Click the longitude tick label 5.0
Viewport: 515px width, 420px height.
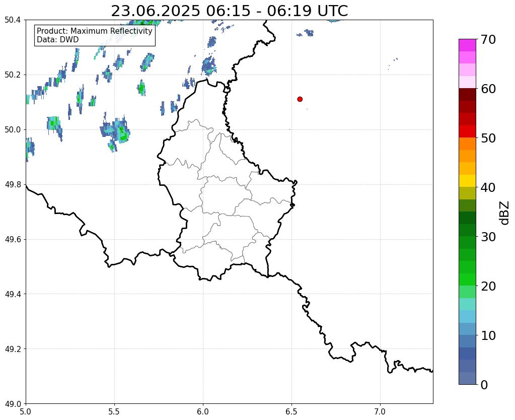pos(26,411)
